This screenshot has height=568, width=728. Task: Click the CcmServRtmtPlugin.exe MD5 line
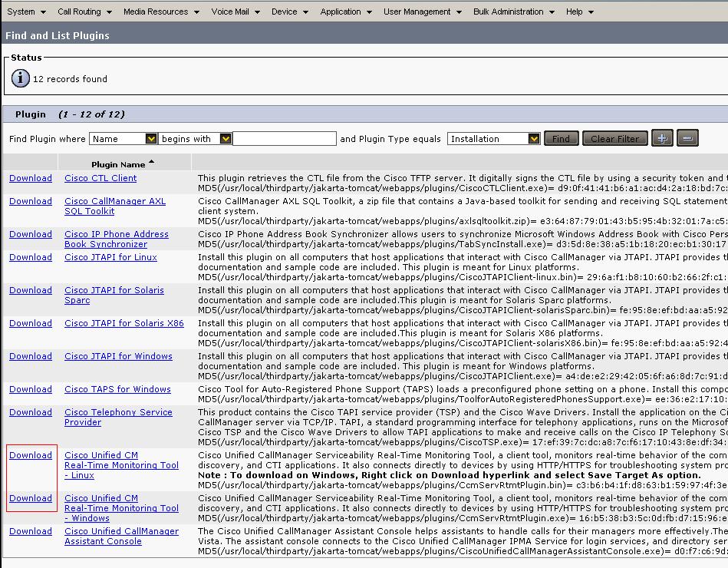pyautogui.click(x=463, y=518)
